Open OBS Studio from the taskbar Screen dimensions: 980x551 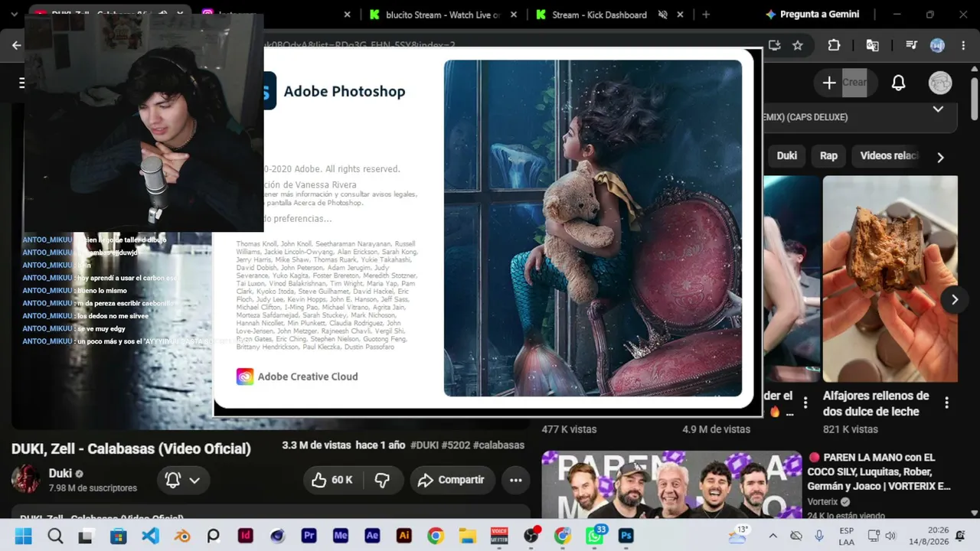531,535
